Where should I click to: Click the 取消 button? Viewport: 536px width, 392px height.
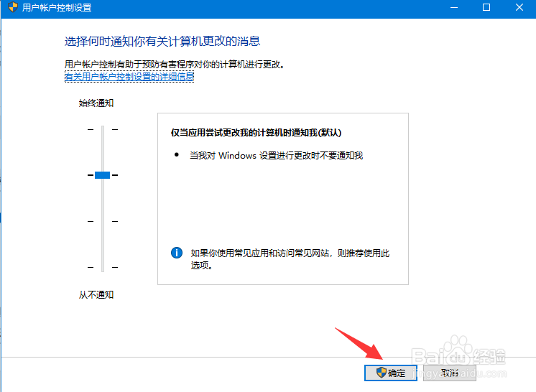pyautogui.click(x=450, y=373)
